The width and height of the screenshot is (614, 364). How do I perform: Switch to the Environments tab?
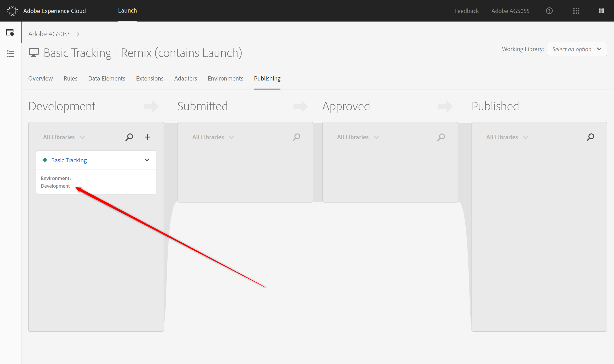pyautogui.click(x=225, y=78)
